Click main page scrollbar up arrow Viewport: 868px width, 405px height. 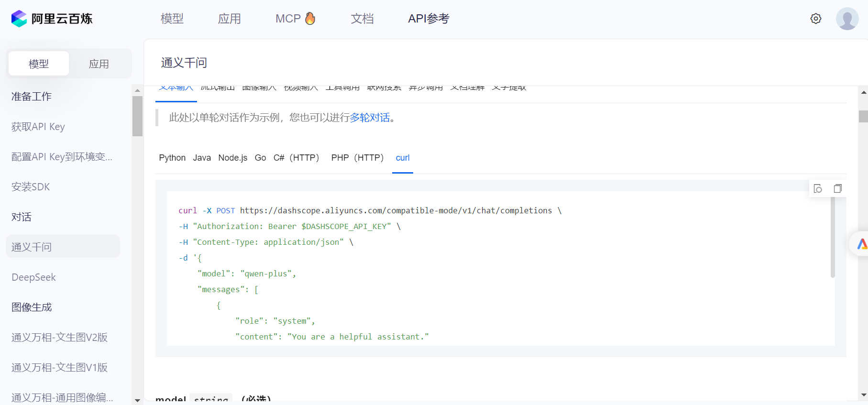tap(863, 92)
